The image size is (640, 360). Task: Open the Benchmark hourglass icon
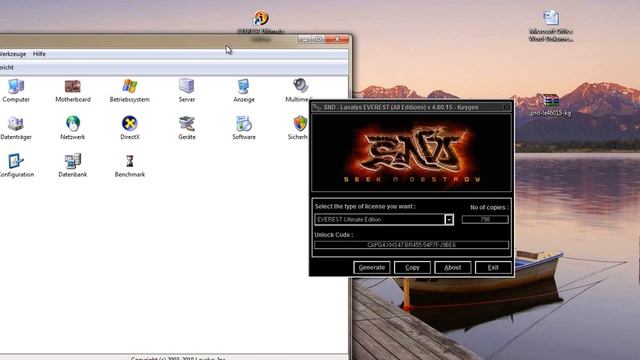coord(130,161)
